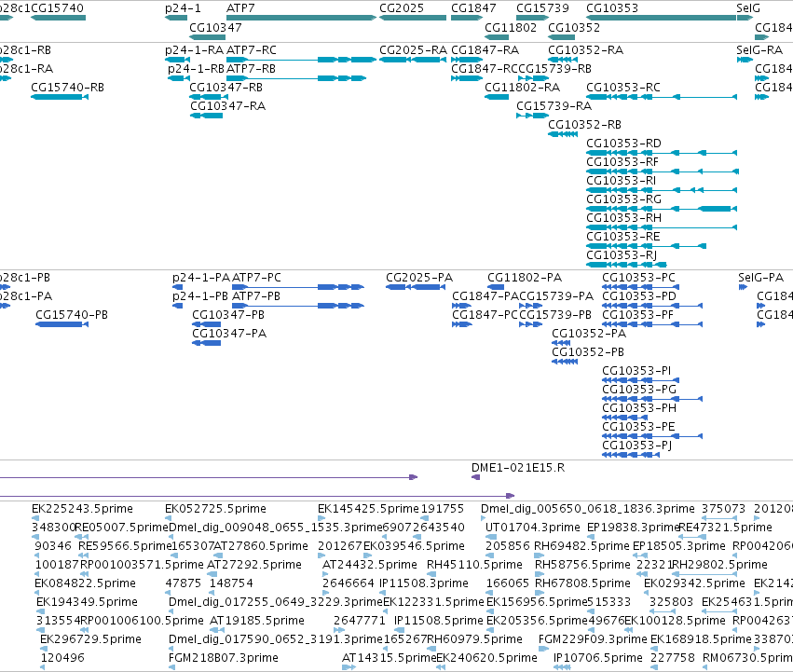Image resolution: width=793 pixels, height=672 pixels.
Task: Click the DME1-021E15.R clone label
Action: [x=518, y=468]
